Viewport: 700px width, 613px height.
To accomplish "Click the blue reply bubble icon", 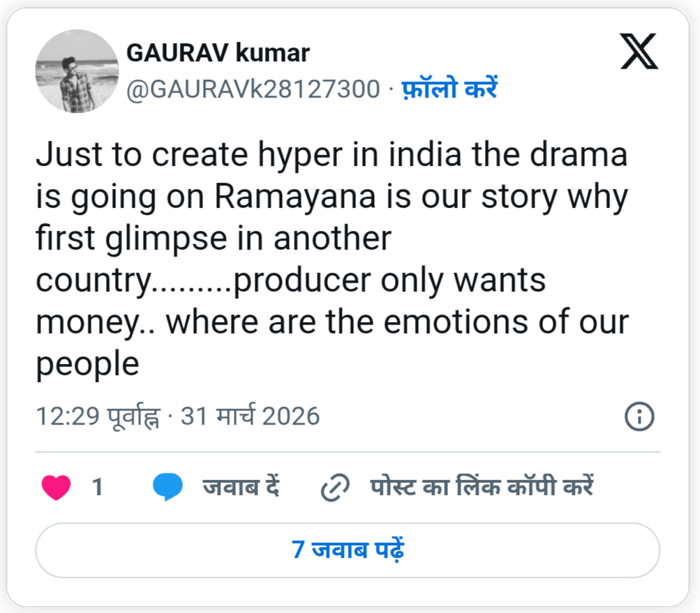I will coord(168,487).
